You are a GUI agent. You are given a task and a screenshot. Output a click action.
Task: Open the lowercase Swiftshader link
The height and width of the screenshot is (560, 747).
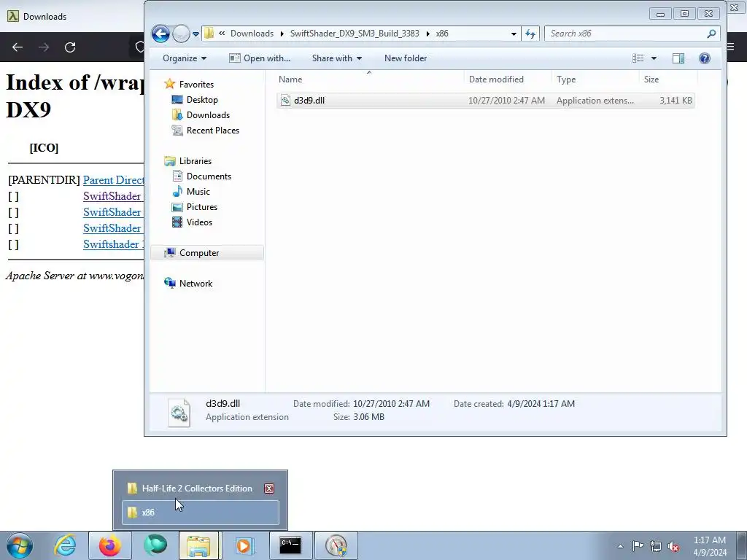point(113,244)
